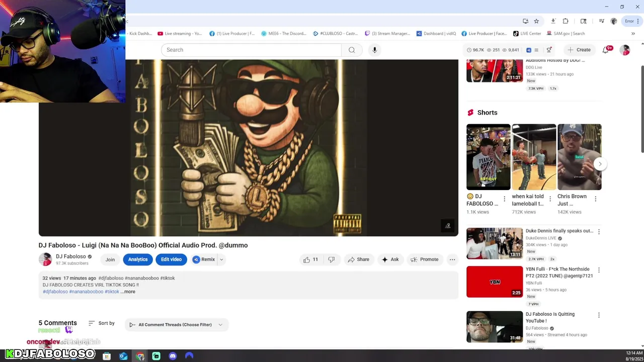Click the YouTube search magnifier button
This screenshot has width=644, height=362.
tap(352, 50)
